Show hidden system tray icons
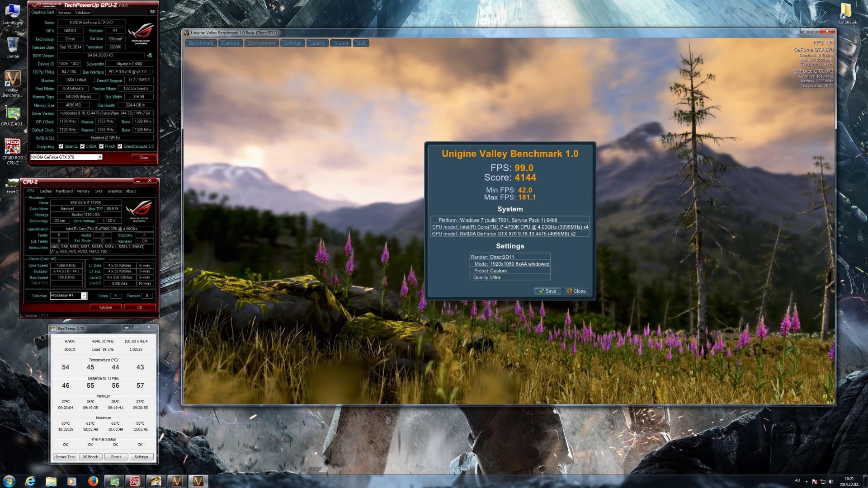Viewport: 868px width, 488px height. click(x=807, y=482)
